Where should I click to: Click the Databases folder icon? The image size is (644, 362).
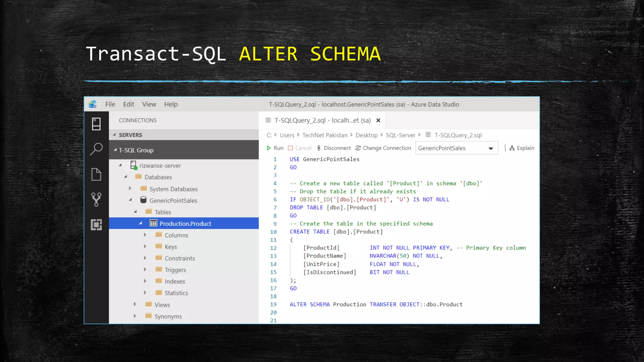coord(138,176)
